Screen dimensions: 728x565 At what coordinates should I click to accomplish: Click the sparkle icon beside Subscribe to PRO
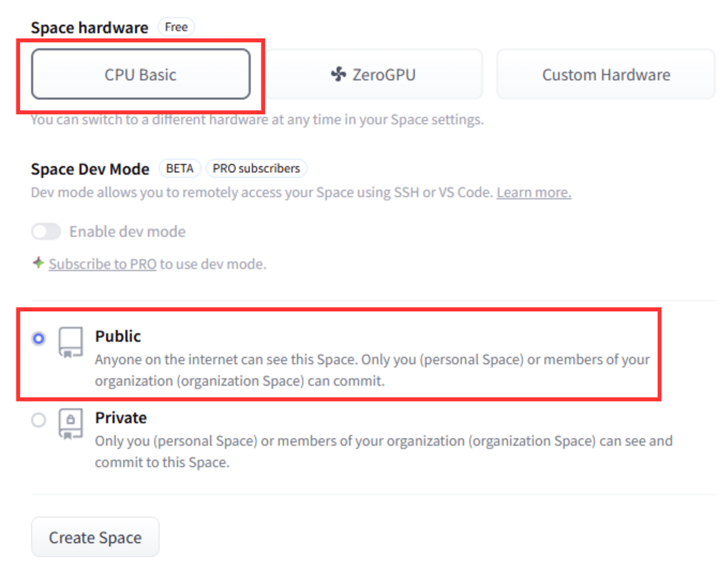click(39, 264)
